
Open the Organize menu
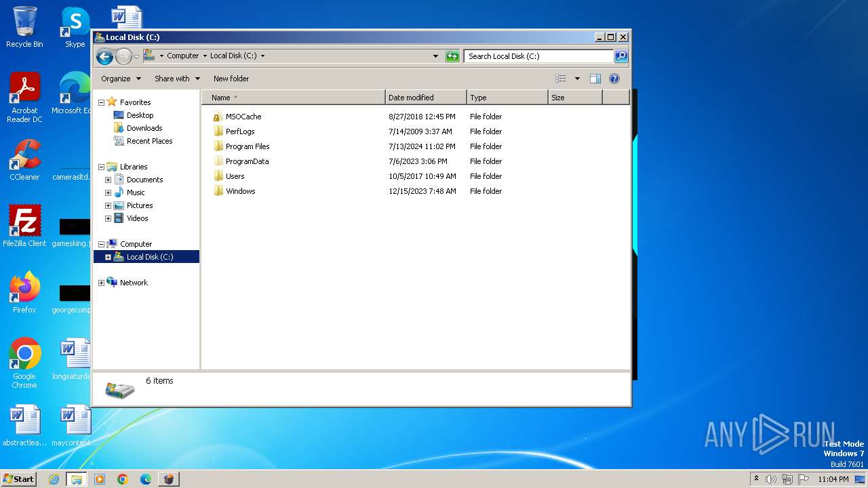tap(121, 79)
